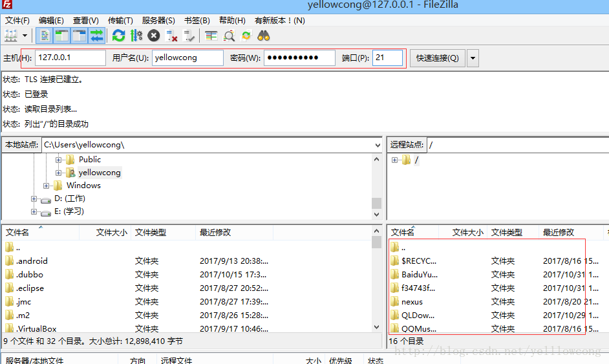Click the disconnect from server icon

[x=171, y=36]
